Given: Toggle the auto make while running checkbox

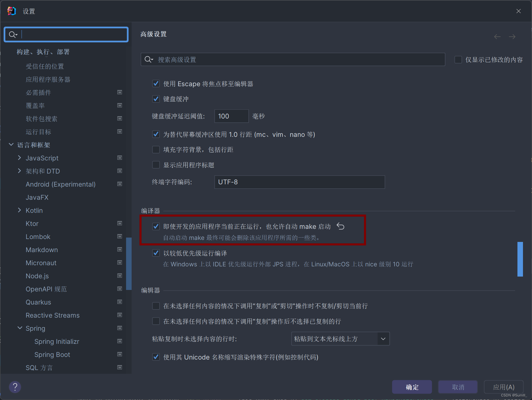Looking at the screenshot, I should point(156,226).
